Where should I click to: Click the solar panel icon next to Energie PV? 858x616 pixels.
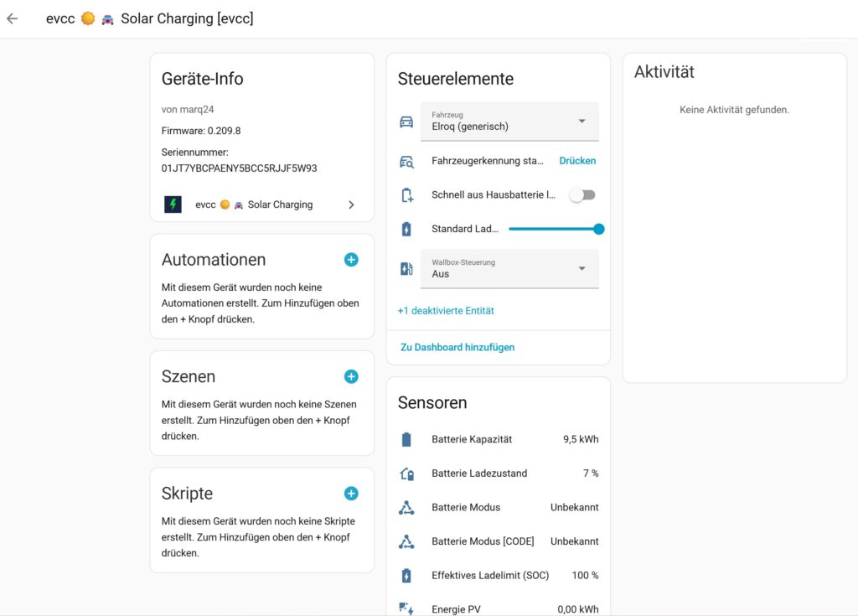pyautogui.click(x=406, y=608)
